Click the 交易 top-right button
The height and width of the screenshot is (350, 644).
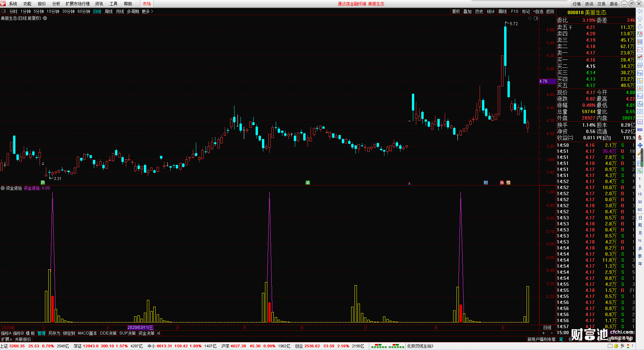pos(601,4)
